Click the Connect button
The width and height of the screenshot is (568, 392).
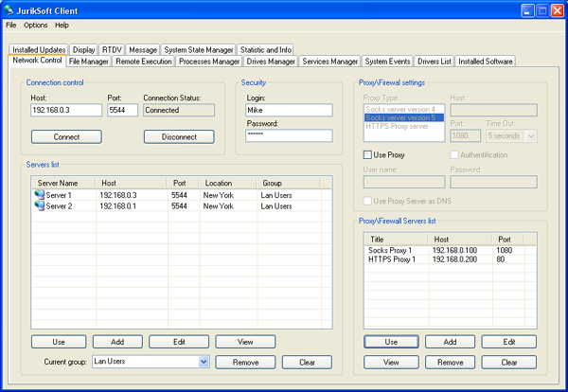tap(66, 137)
